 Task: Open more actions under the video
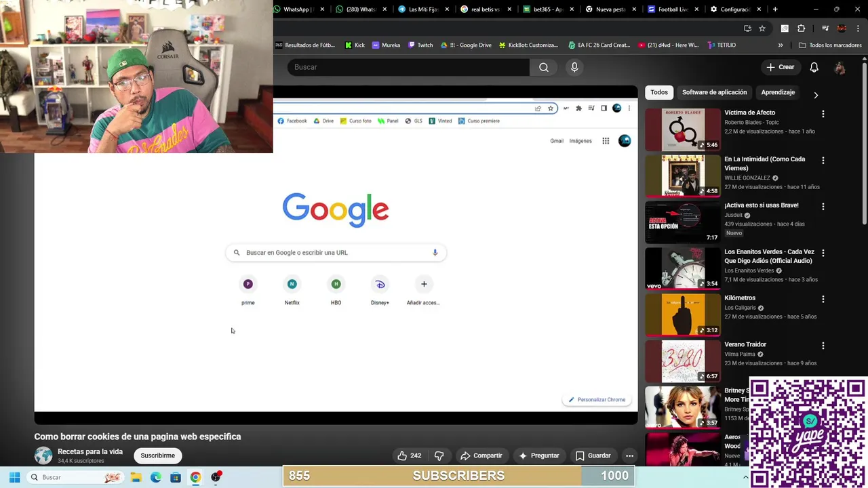coord(629,455)
